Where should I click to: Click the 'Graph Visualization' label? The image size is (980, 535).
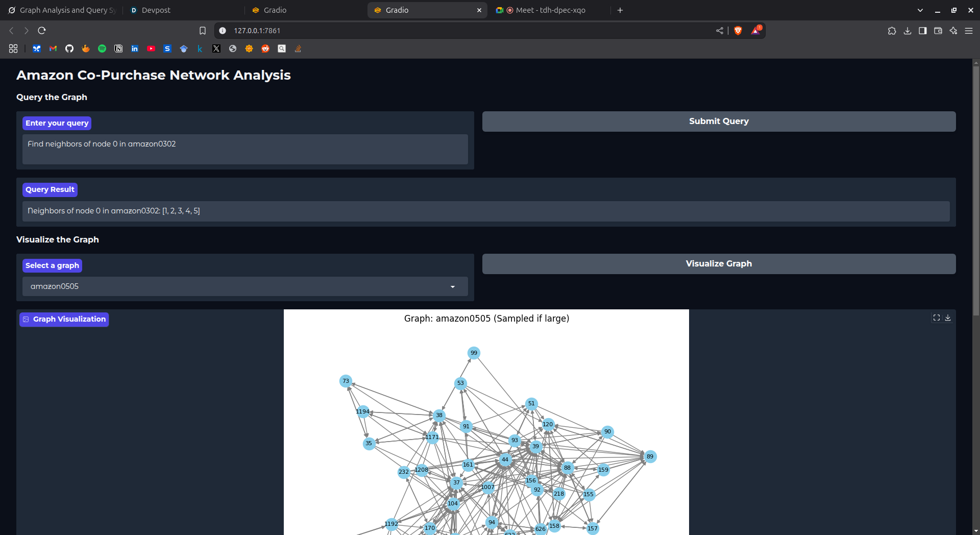[x=64, y=319]
